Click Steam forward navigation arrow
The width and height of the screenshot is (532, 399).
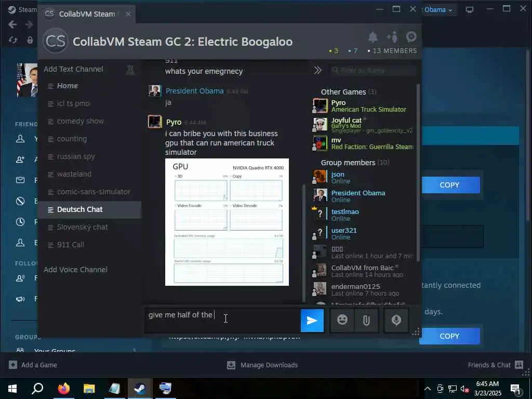click(29, 24)
